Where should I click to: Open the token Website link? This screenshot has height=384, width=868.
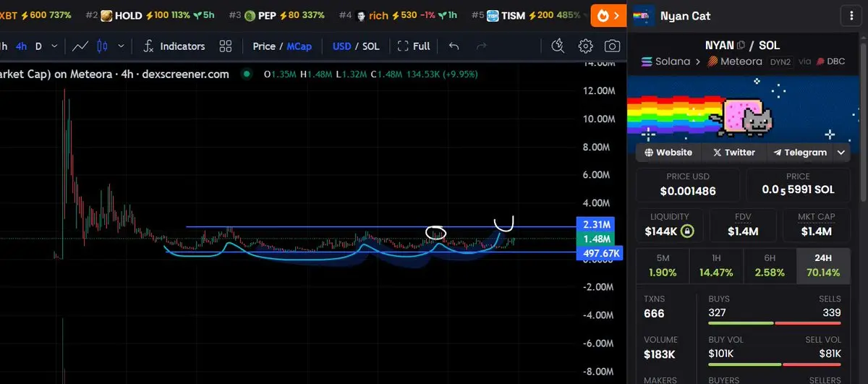point(668,153)
